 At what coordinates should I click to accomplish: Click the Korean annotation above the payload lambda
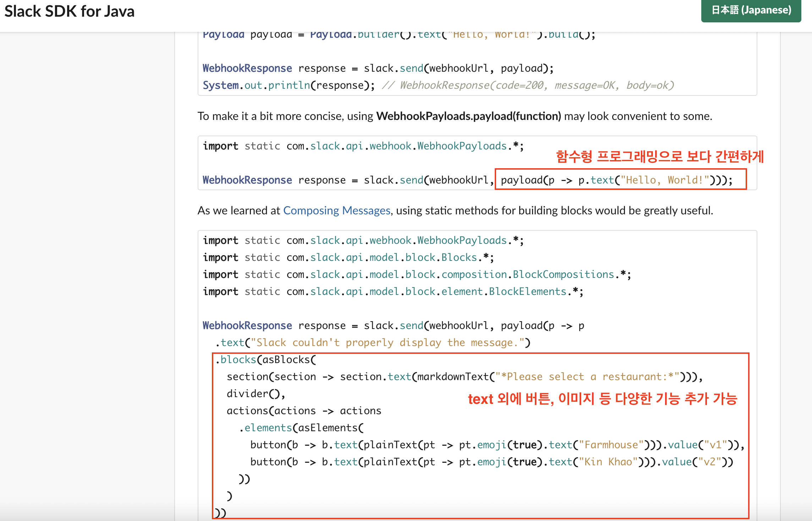(x=659, y=157)
